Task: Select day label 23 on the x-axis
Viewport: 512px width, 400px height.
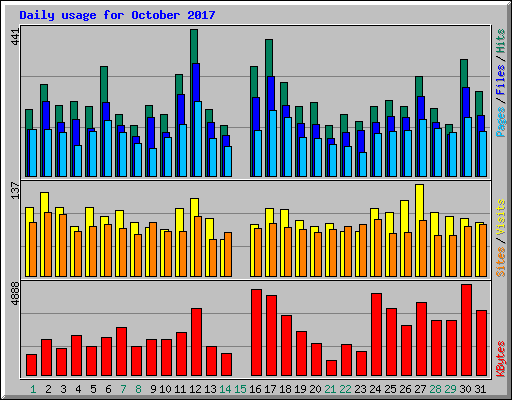Action: tap(360, 389)
